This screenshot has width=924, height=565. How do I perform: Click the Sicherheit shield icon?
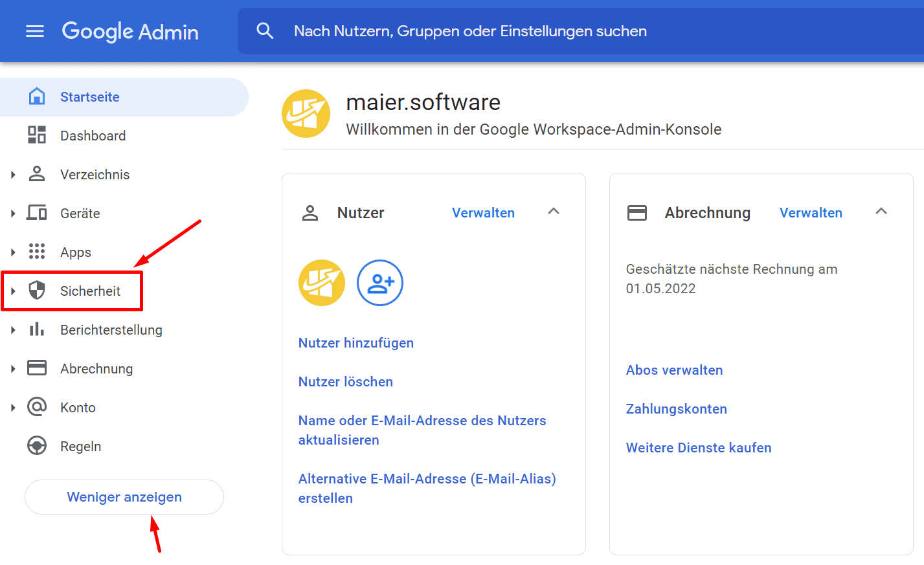[37, 291]
